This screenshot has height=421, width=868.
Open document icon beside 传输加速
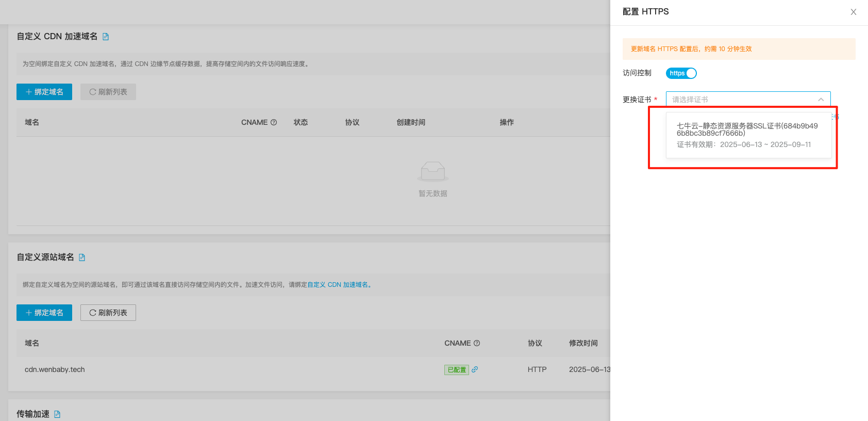coord(57,414)
